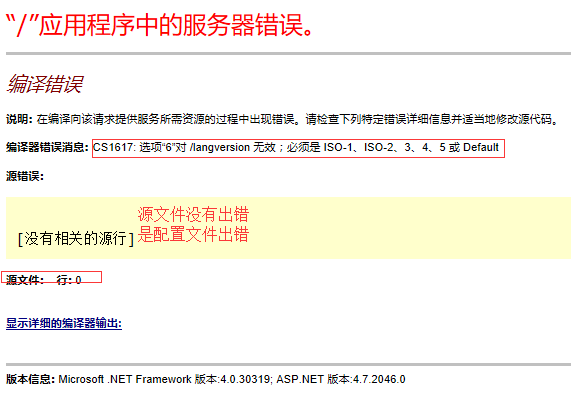Click the 编译器错误消息 label
Viewport: 571px width, 399px height.
(x=47, y=147)
